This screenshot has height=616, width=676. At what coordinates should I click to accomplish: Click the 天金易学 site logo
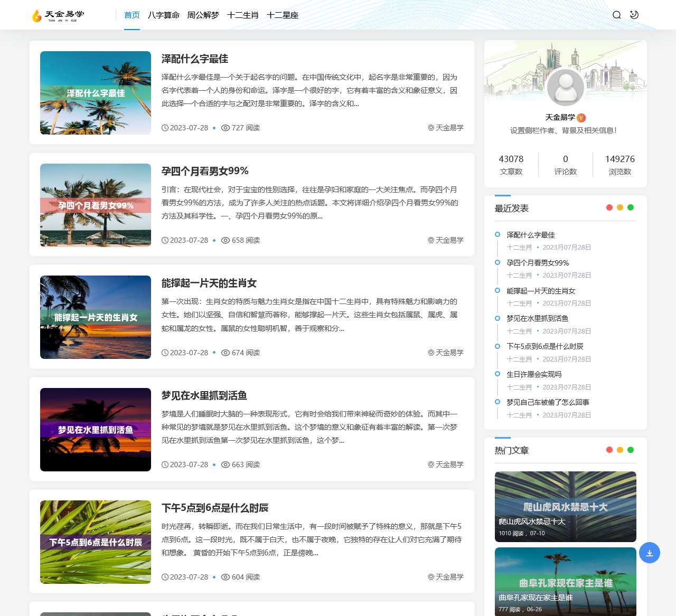coord(58,15)
